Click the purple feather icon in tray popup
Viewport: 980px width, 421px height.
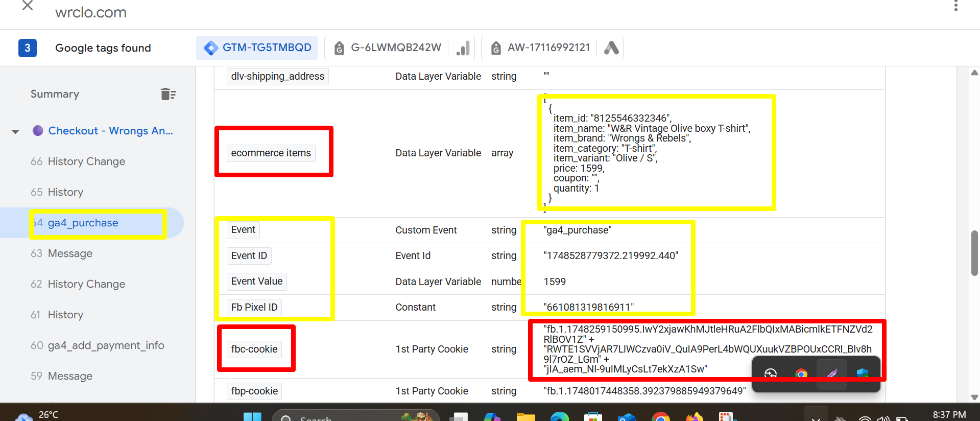click(832, 375)
